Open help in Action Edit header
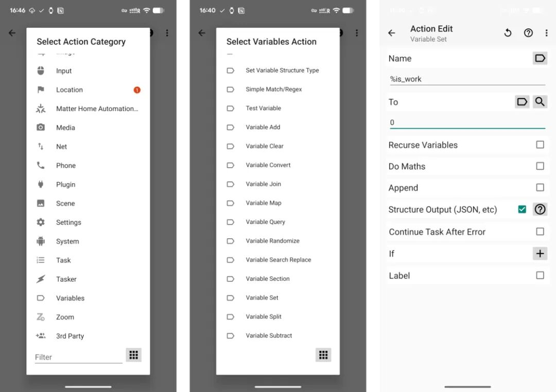The width and height of the screenshot is (556, 392). point(528,33)
